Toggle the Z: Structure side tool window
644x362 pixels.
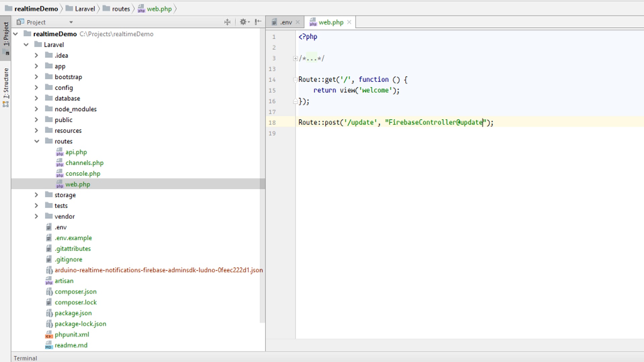coord(6,87)
